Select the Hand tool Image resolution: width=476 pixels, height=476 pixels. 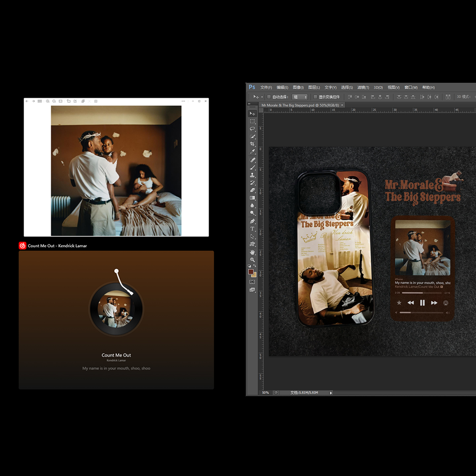252,252
